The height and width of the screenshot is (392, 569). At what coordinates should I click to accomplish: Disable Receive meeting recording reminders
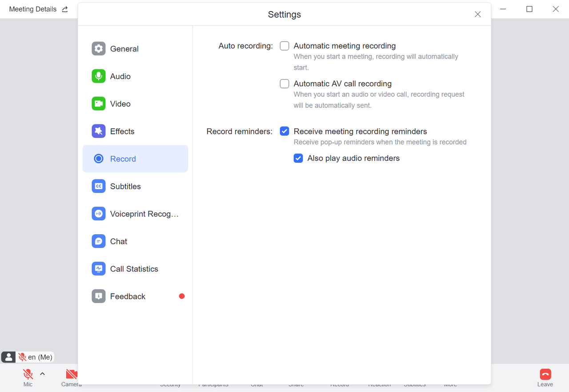pyautogui.click(x=284, y=132)
